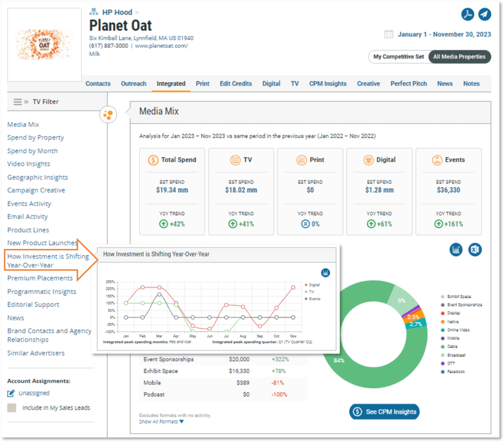
Task: Click the Display red legend swatch
Action: (442, 313)
